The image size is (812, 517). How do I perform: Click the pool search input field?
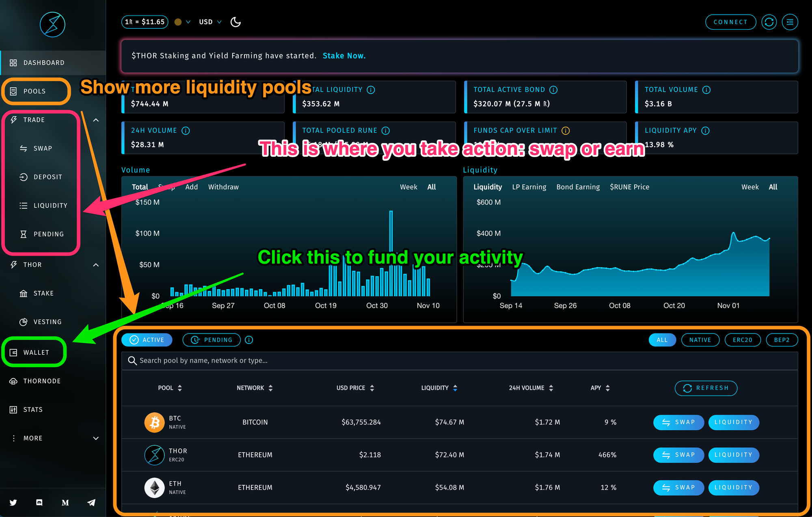(459, 361)
